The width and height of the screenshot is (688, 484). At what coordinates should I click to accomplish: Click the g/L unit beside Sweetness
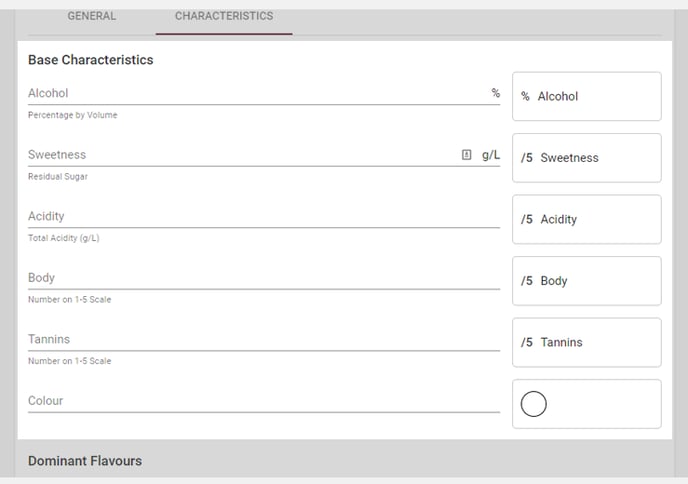click(491, 155)
